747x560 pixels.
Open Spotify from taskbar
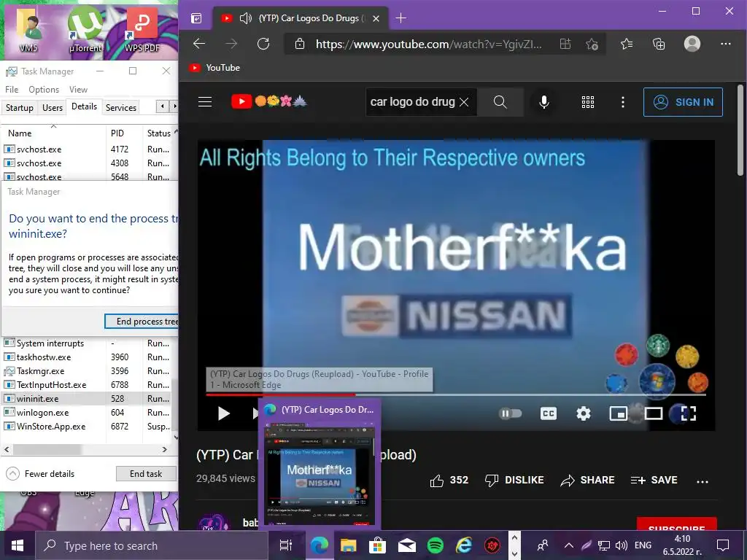[435, 545]
